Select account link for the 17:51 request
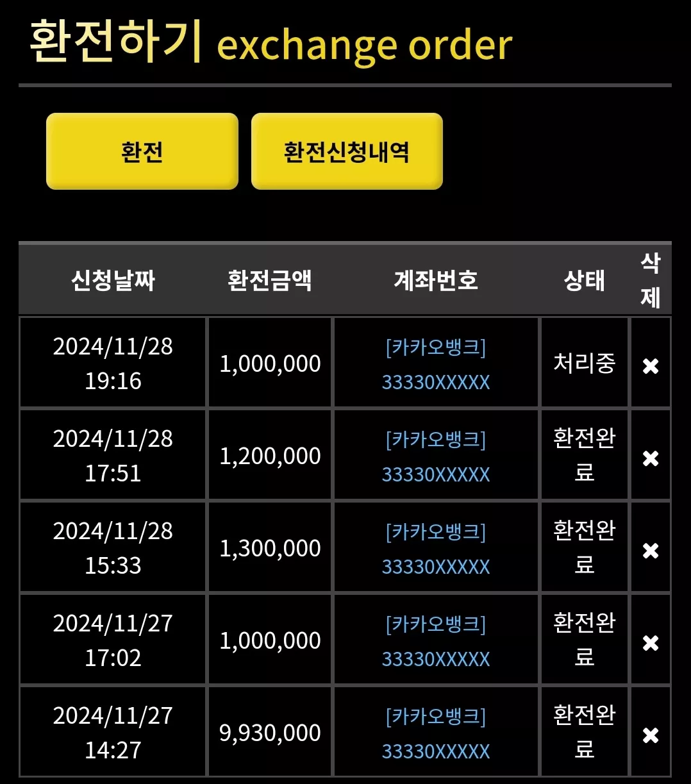 pos(436,456)
